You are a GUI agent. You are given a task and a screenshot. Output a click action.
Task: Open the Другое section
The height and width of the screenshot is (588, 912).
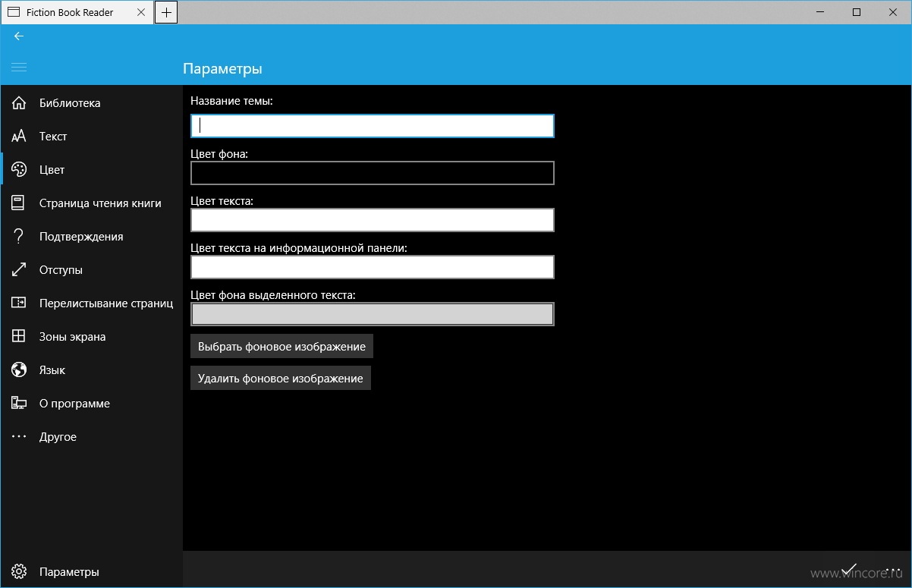[x=91, y=437]
